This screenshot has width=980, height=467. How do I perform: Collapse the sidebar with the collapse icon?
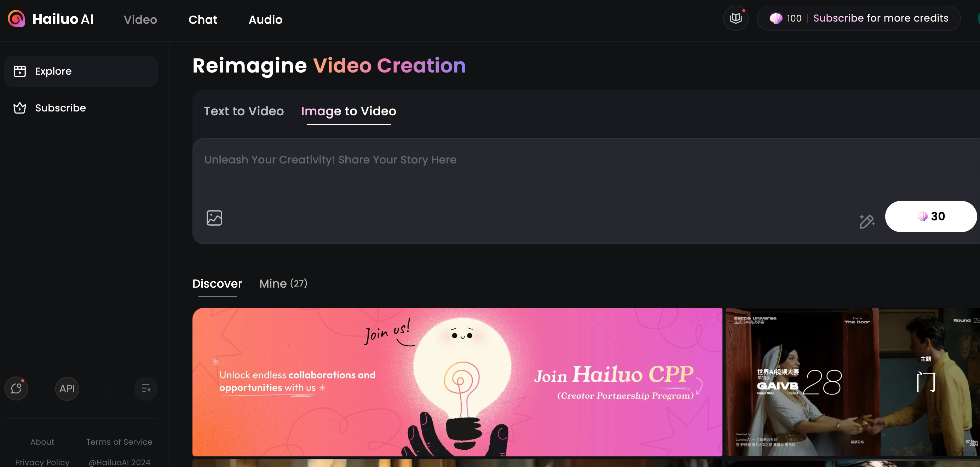[146, 388]
